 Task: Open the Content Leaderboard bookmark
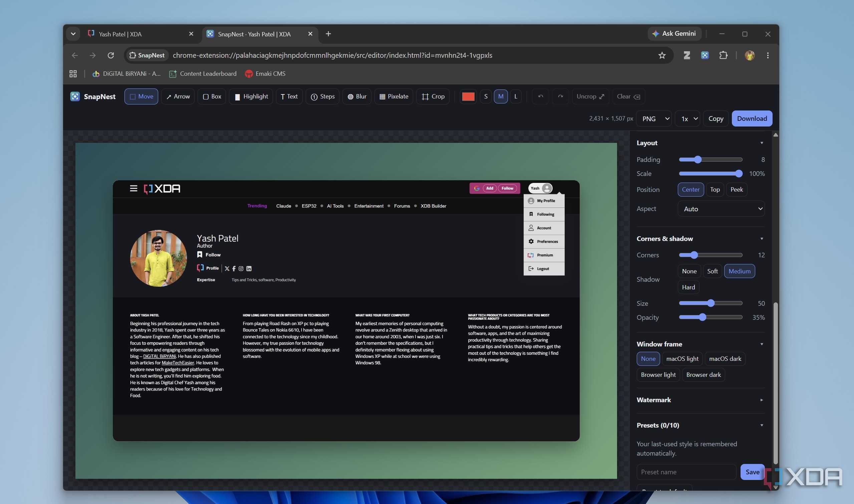[203, 74]
